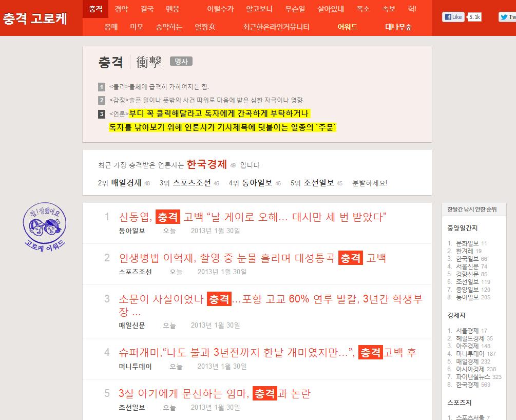The image size is (516, 420).
Task: Click 서울신문 74 in sidebar ranking
Action: (471, 266)
